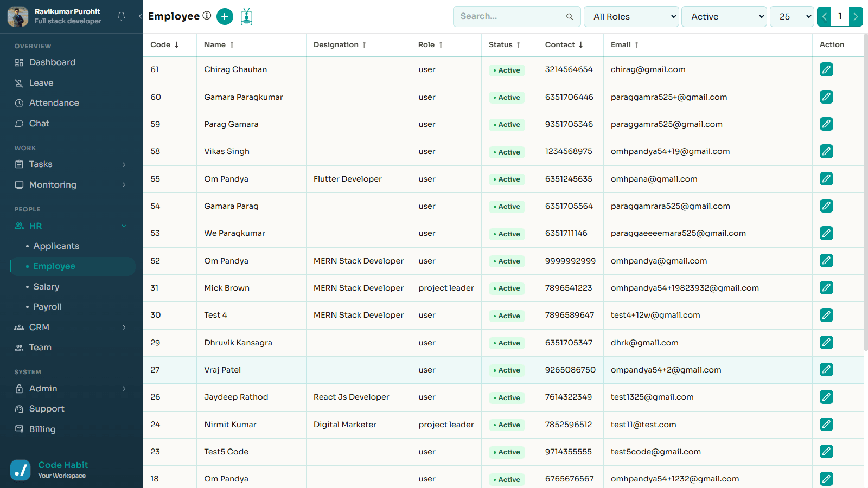Edit Gamara Paragkumar's record

pyautogui.click(x=826, y=97)
